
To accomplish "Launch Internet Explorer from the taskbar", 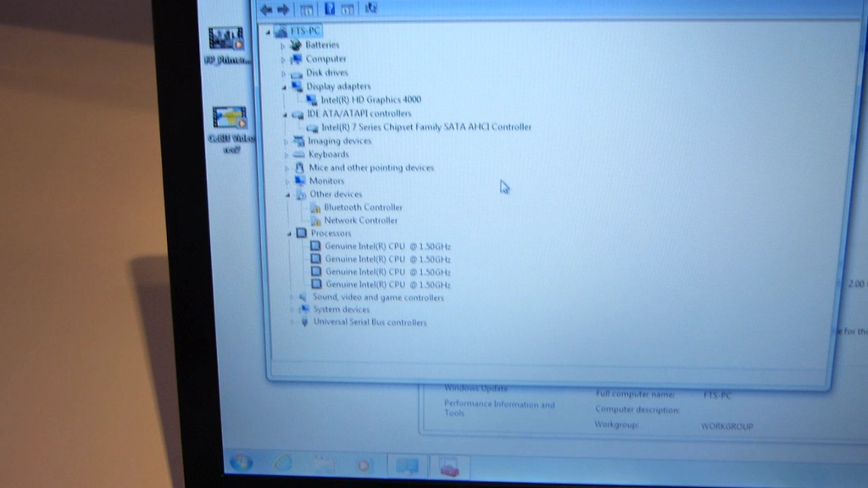I will (283, 463).
